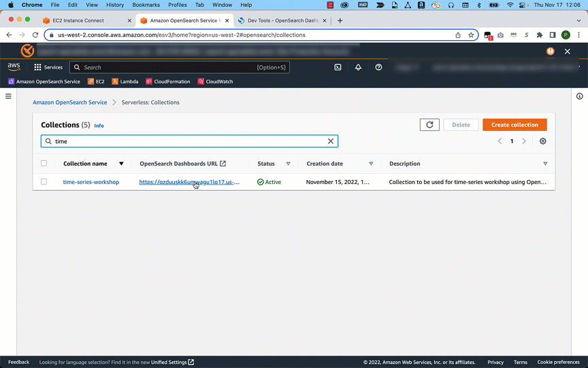Go back in browser history

10,35
